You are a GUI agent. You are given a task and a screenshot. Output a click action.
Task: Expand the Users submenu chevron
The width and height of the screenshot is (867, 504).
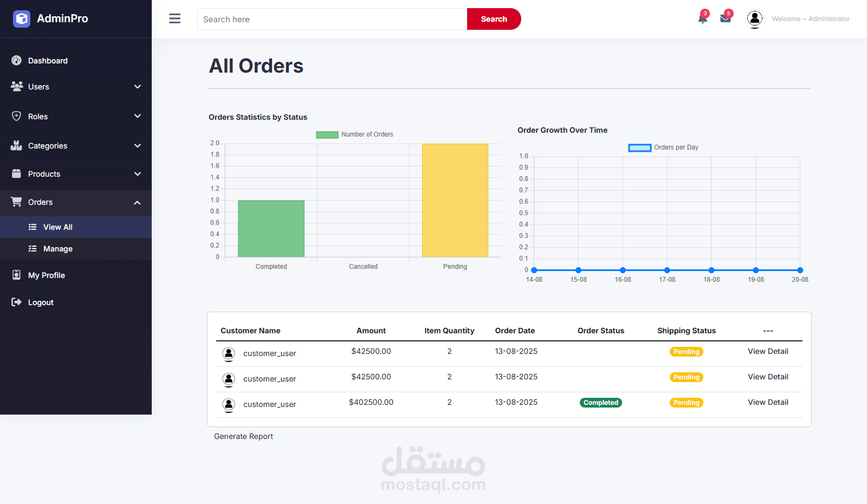coord(138,87)
